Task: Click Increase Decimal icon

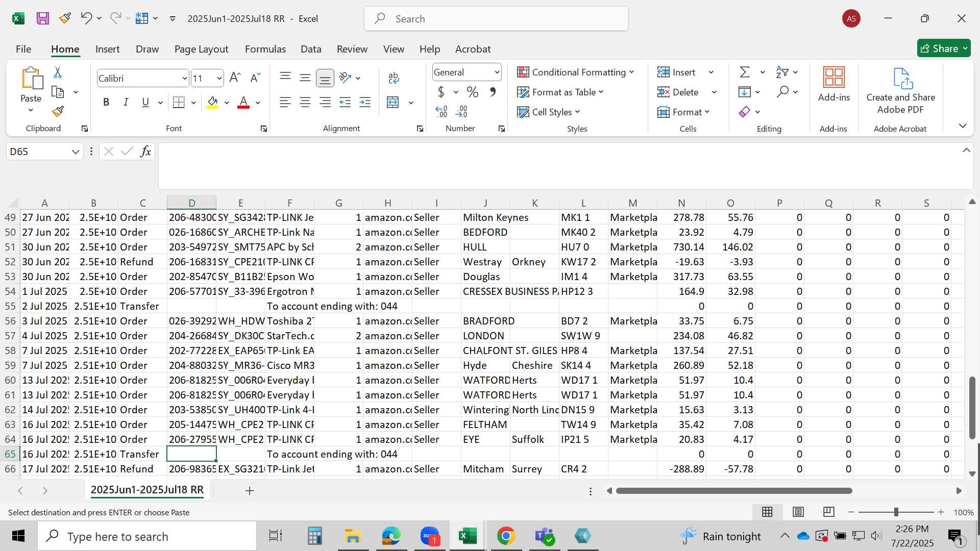Action: pyautogui.click(x=442, y=111)
